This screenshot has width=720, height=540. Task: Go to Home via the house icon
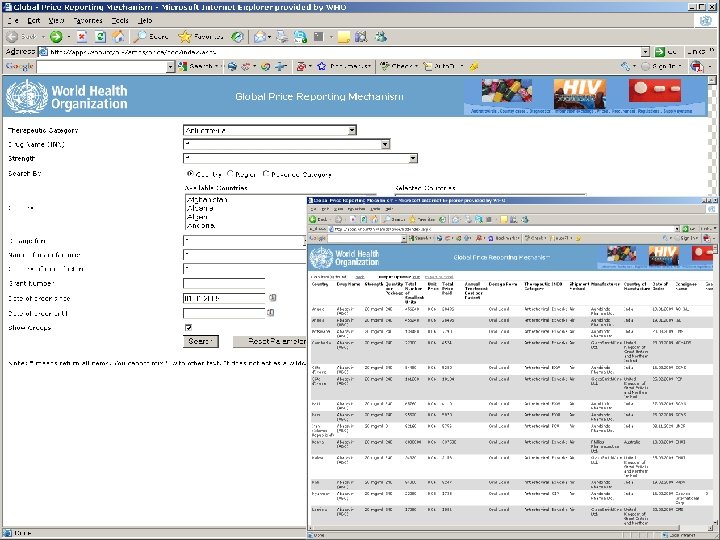point(118,37)
